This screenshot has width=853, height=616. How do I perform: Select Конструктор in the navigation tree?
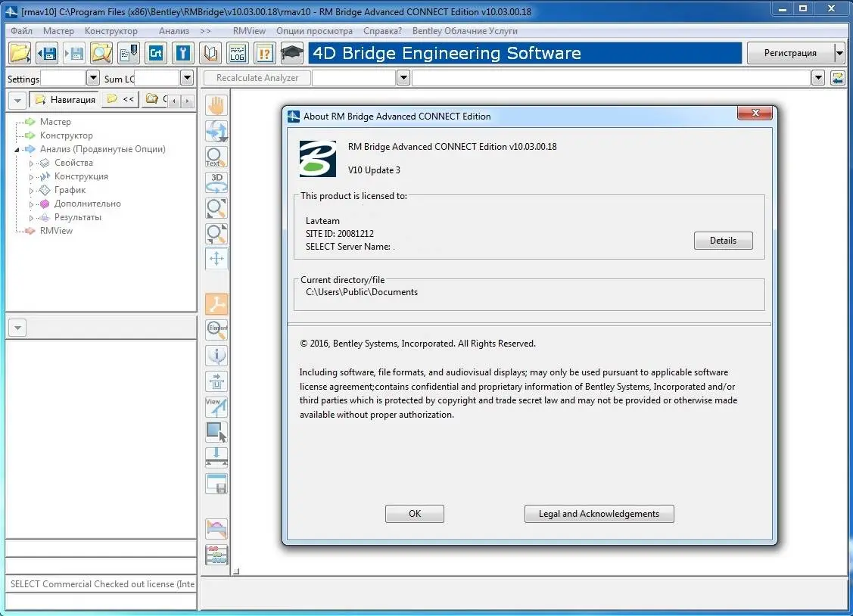(x=67, y=135)
